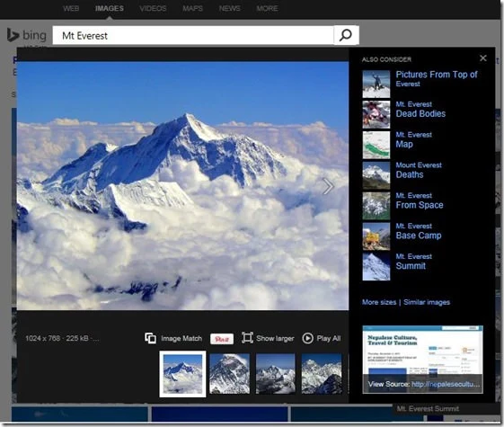The height and width of the screenshot is (427, 504).
Task: Advance to next image with right chevron
Action: click(x=328, y=186)
